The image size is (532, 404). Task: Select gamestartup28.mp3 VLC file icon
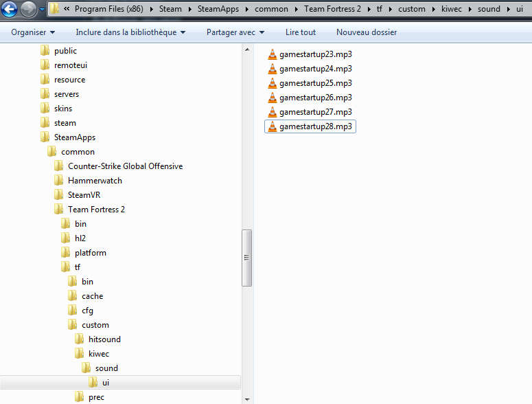pos(272,126)
